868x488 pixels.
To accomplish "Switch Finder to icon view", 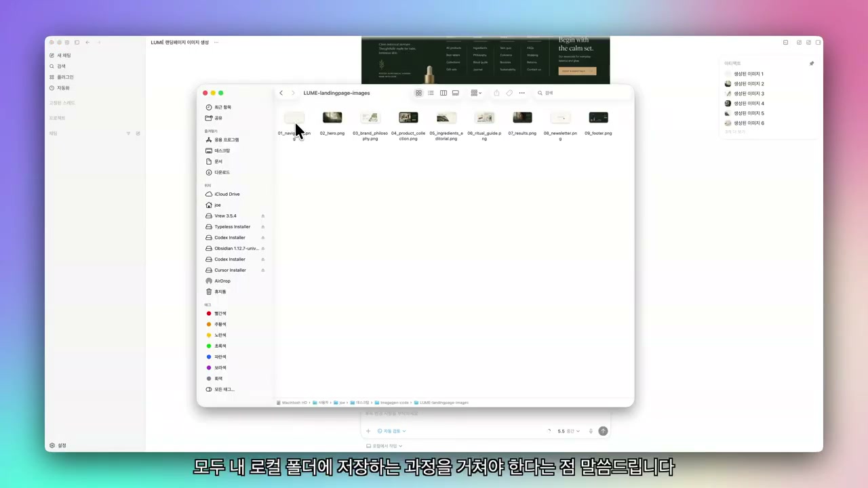I will pos(418,93).
